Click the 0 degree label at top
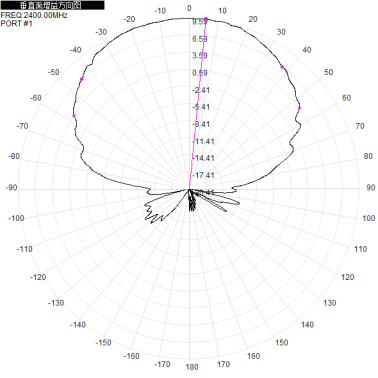This screenshot has height=378, width=378. pos(189,8)
